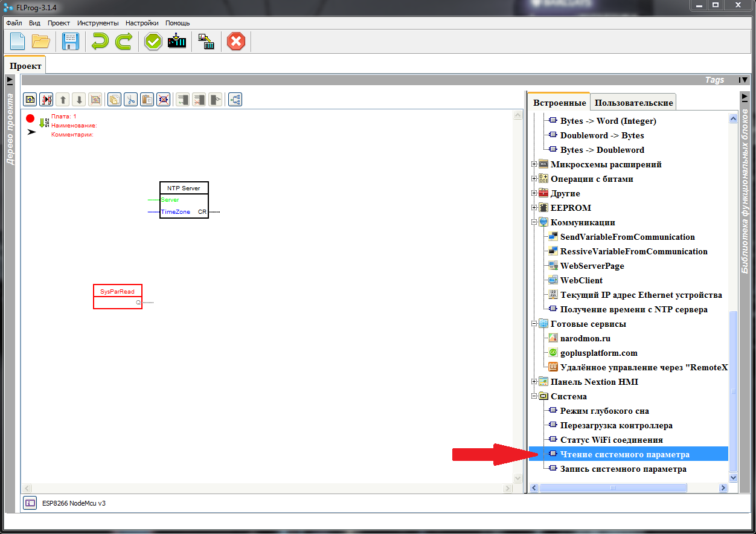Select Bytes -> Word (Integer) block

click(x=608, y=121)
